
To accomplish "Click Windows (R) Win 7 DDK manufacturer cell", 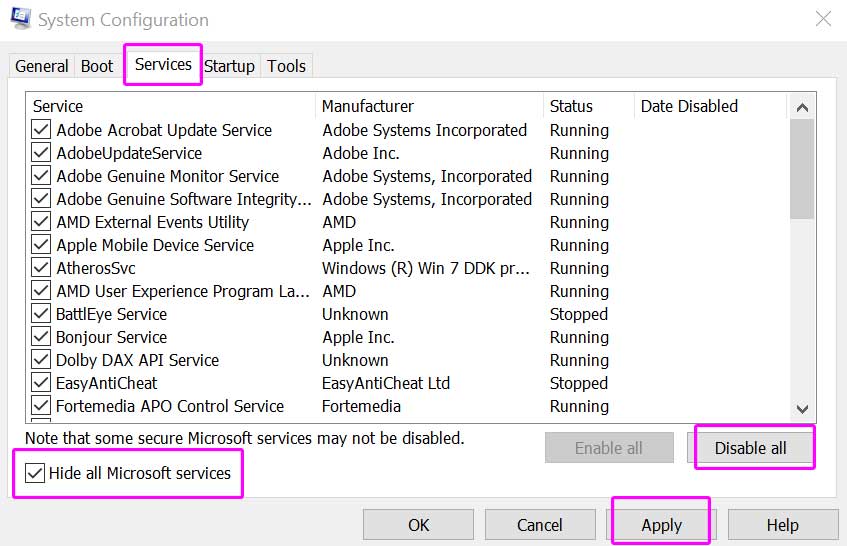I will pos(426,268).
